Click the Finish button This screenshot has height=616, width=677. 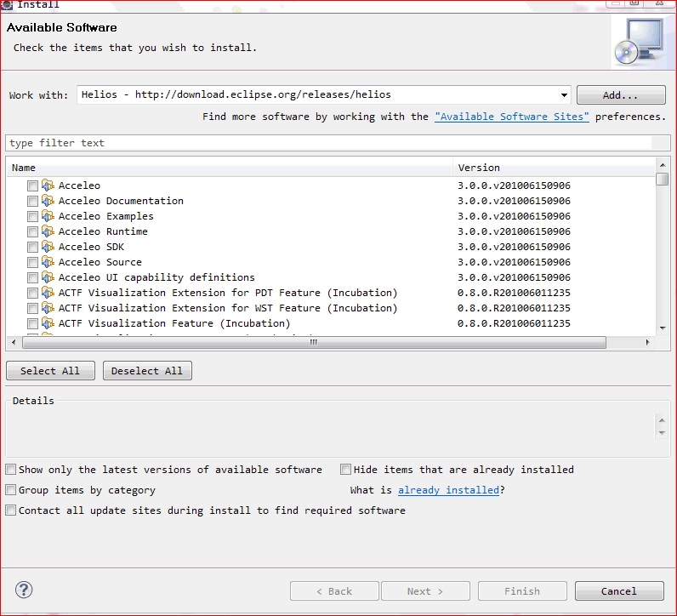[x=522, y=591]
